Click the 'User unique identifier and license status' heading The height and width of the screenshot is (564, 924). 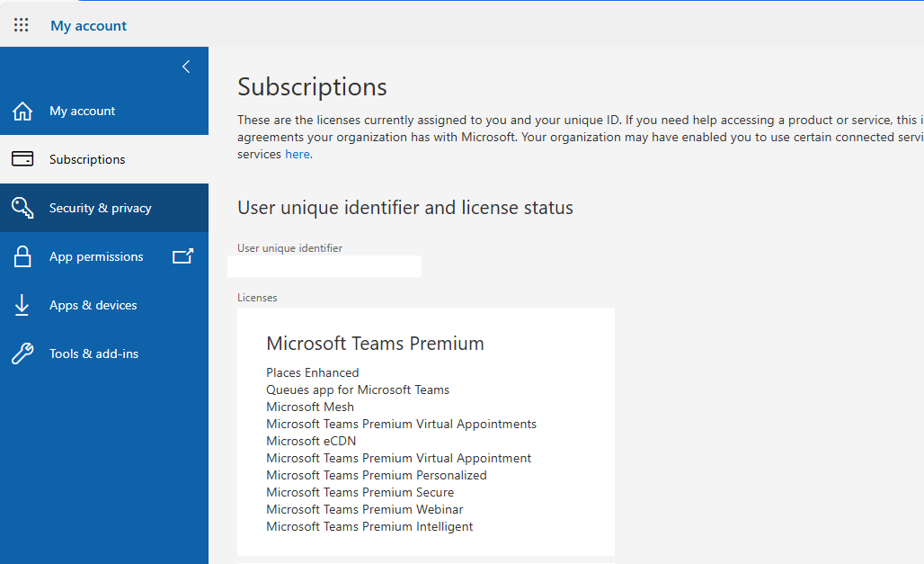coord(405,208)
